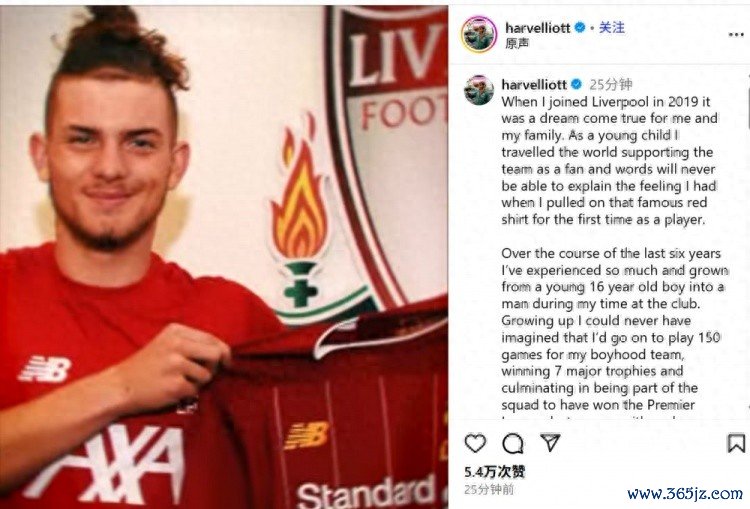The height and width of the screenshot is (509, 750).
Task: Click the 25分钟 time label beside the caption username
Action: click(611, 85)
